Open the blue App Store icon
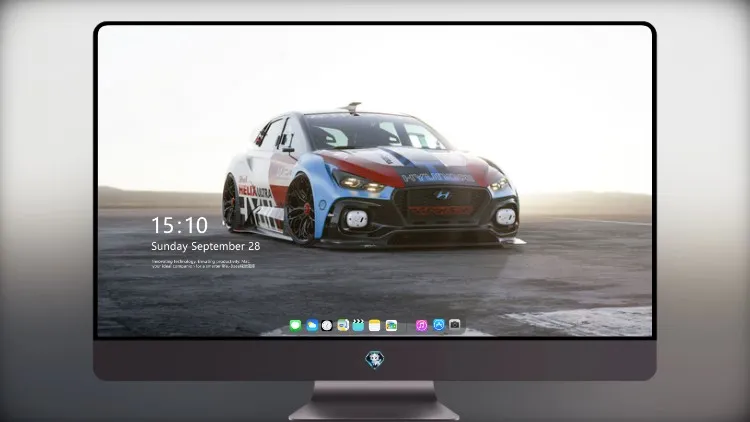 point(439,325)
